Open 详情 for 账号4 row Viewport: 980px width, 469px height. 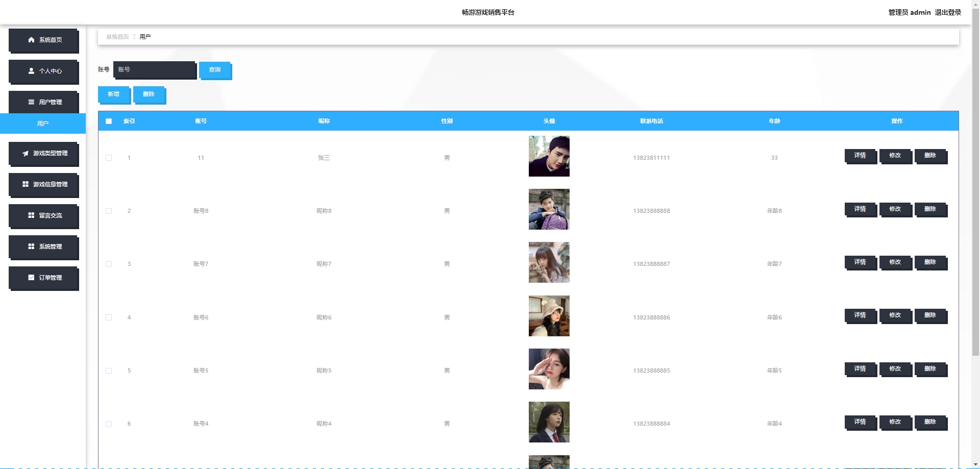point(861,423)
